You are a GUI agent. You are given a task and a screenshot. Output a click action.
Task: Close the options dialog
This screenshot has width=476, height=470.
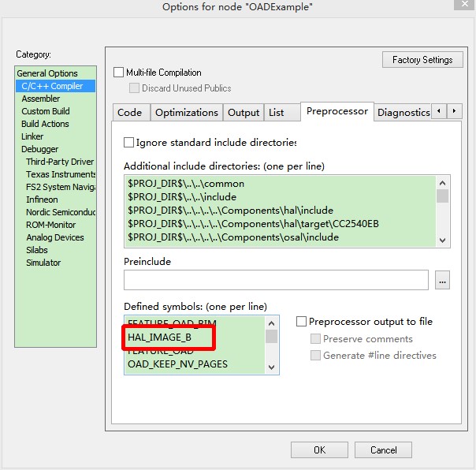click(x=464, y=4)
